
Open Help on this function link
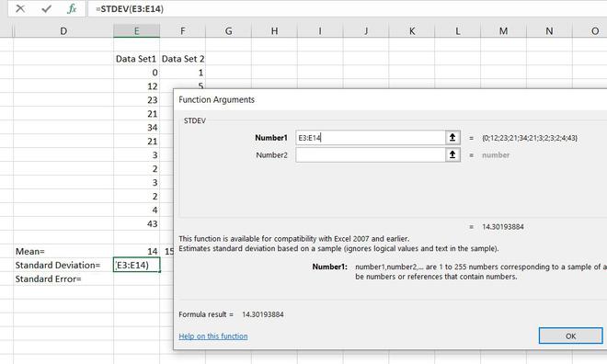click(x=213, y=336)
